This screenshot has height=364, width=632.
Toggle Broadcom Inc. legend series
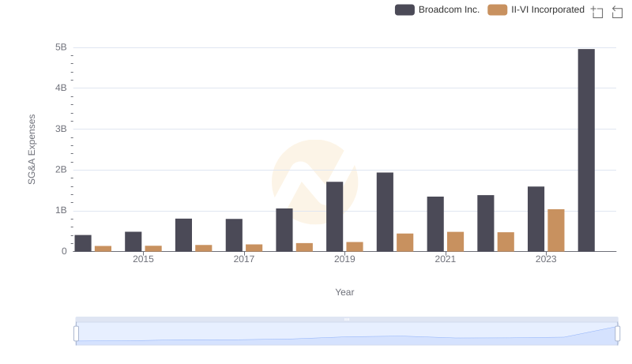click(438, 9)
